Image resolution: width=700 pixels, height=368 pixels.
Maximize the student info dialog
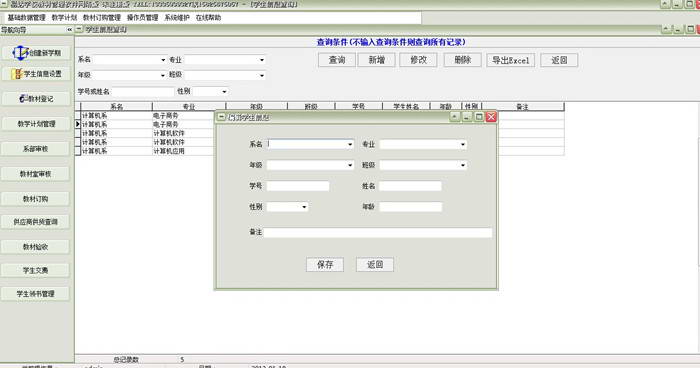(x=479, y=117)
